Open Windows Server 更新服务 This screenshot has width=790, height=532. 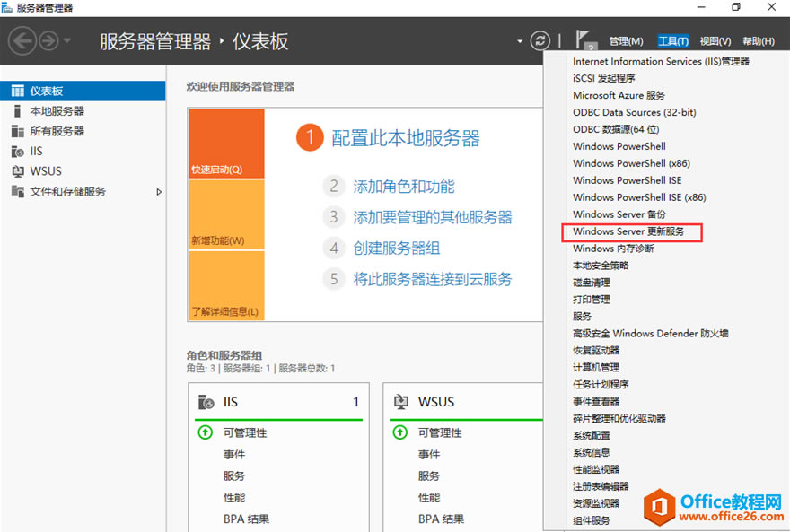(628, 231)
